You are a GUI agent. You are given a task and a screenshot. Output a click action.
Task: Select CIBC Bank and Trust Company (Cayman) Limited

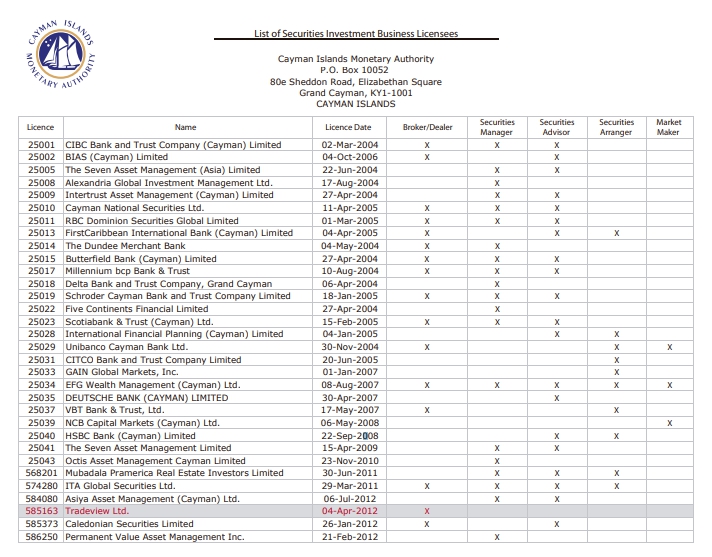pyautogui.click(x=173, y=145)
